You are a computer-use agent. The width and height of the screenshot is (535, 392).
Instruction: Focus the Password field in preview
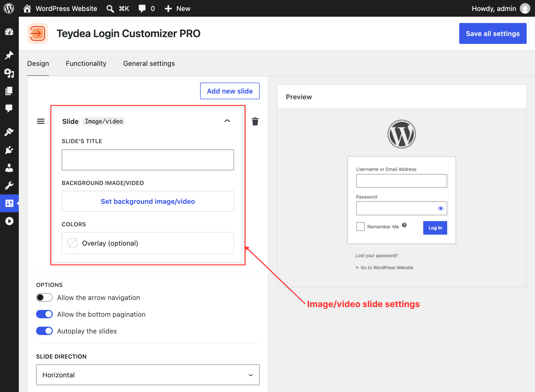[402, 208]
